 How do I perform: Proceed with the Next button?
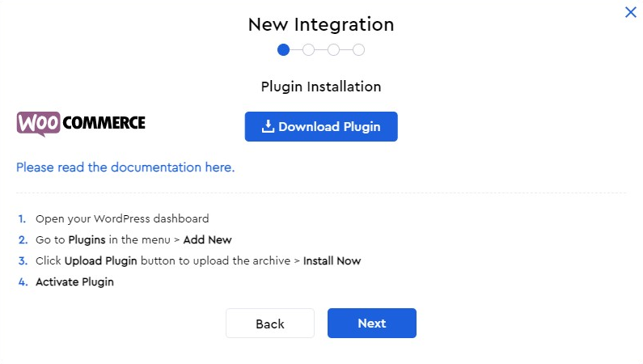[x=372, y=324]
